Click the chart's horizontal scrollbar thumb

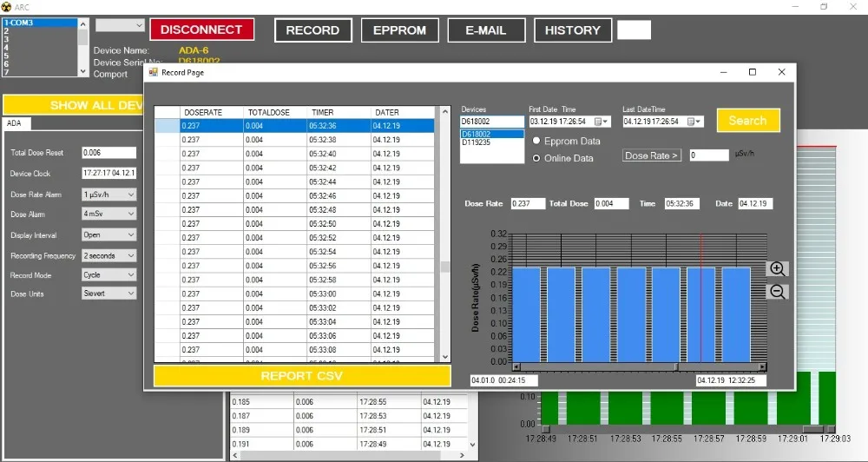(x=678, y=366)
